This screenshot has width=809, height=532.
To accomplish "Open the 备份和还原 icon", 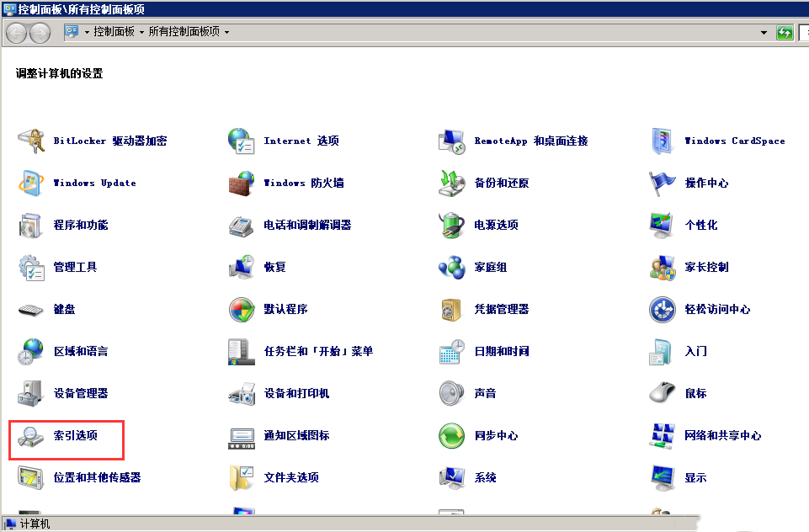I will (x=452, y=184).
